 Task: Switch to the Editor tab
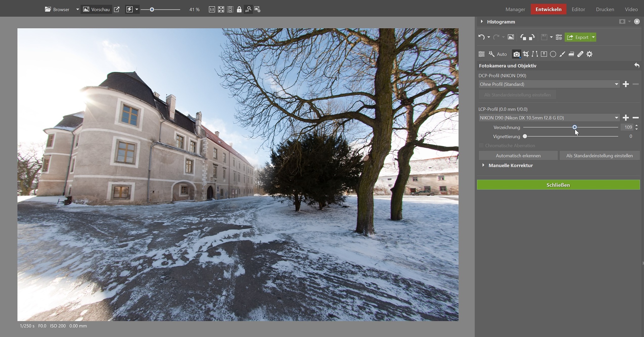click(x=578, y=9)
